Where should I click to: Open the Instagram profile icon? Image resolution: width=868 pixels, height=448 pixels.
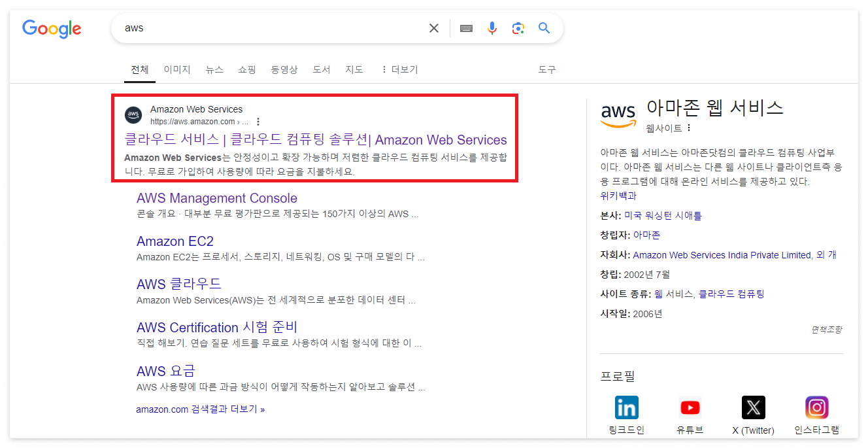817,407
